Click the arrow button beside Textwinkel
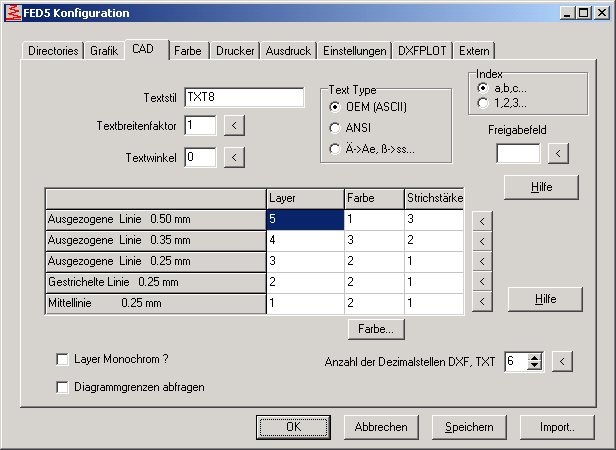The image size is (616, 450). pyautogui.click(x=232, y=157)
